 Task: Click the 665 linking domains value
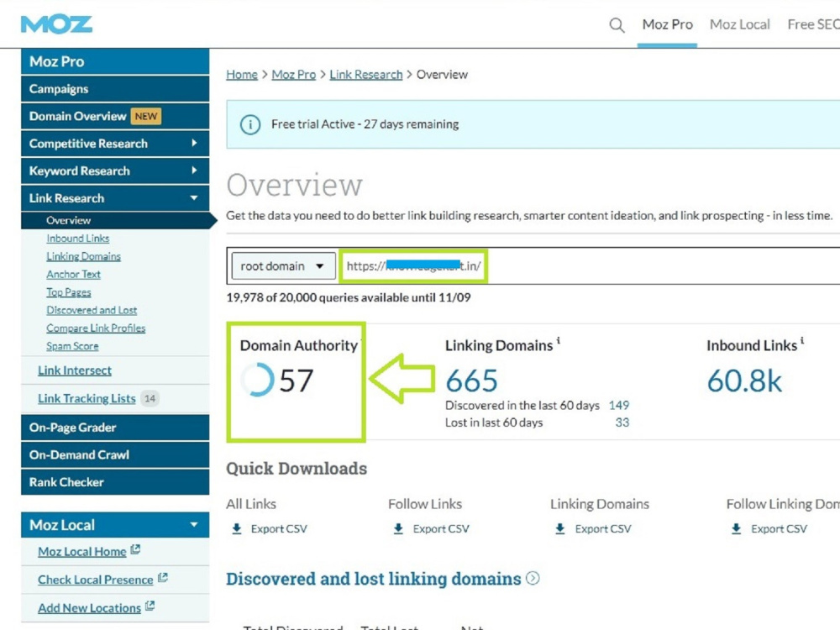pyautogui.click(x=471, y=381)
